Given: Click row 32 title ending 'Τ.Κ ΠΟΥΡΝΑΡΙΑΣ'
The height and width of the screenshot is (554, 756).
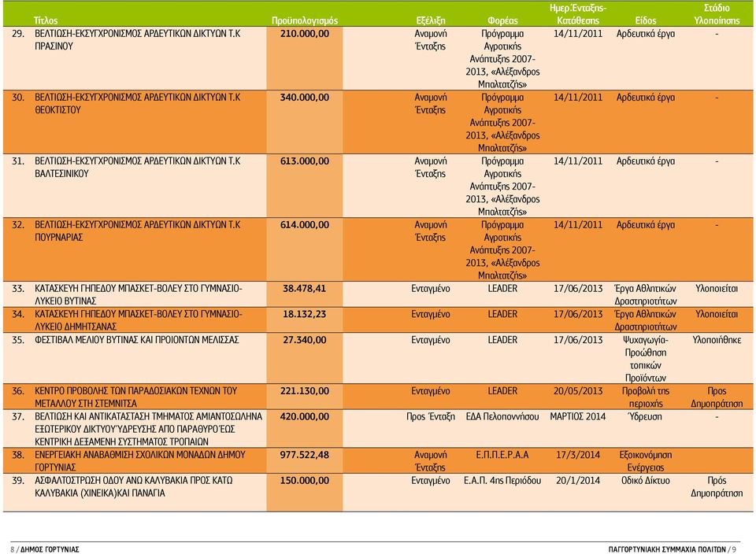Looking at the screenshot, I should pos(137,231).
